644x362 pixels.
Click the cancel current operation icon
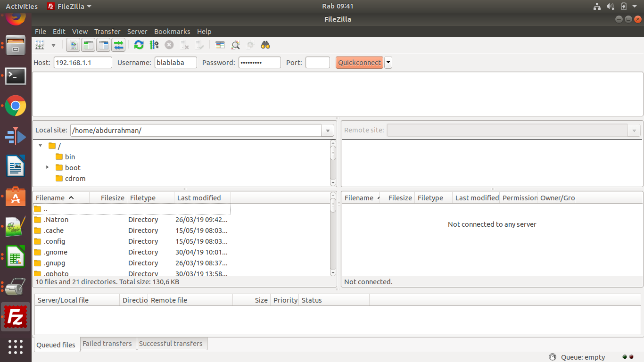pyautogui.click(x=169, y=45)
